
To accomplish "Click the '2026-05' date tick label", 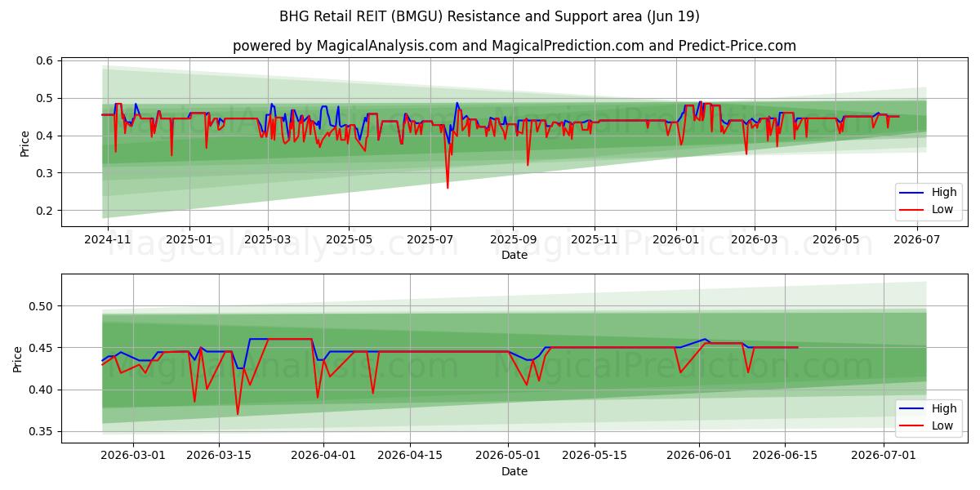I will tap(835, 239).
